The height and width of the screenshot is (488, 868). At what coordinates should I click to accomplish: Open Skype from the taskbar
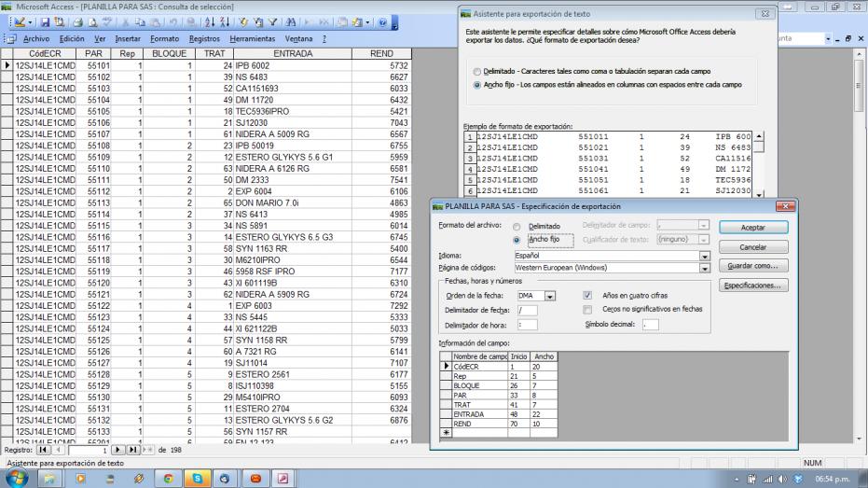[x=197, y=478]
